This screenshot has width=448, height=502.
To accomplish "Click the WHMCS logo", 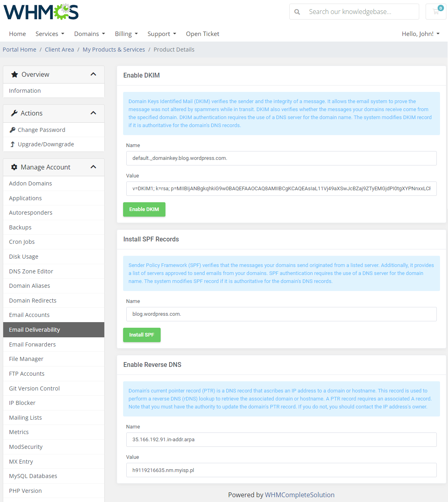I will pyautogui.click(x=41, y=12).
